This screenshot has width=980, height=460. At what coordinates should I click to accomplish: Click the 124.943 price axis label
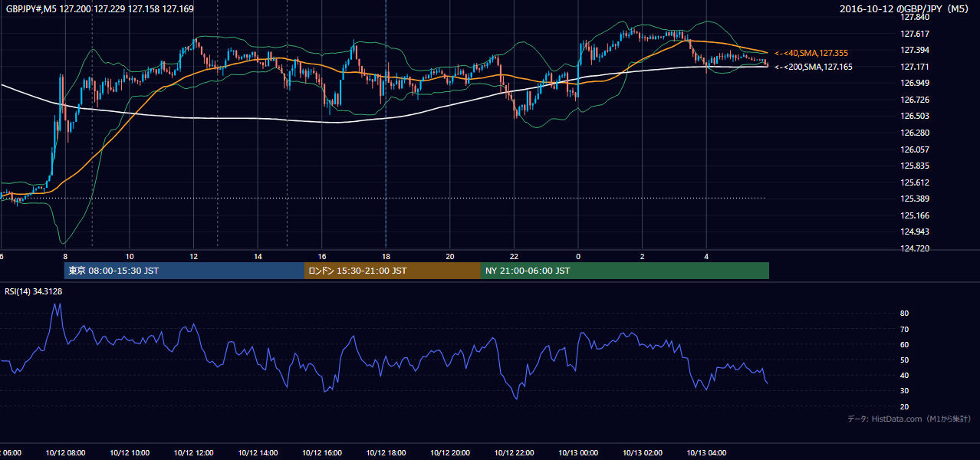pos(914,232)
